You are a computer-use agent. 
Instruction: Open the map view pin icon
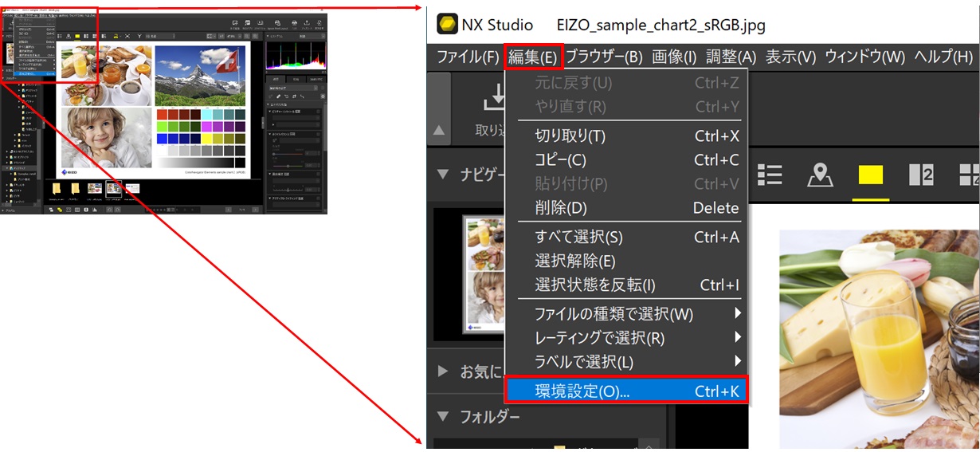[x=820, y=175]
